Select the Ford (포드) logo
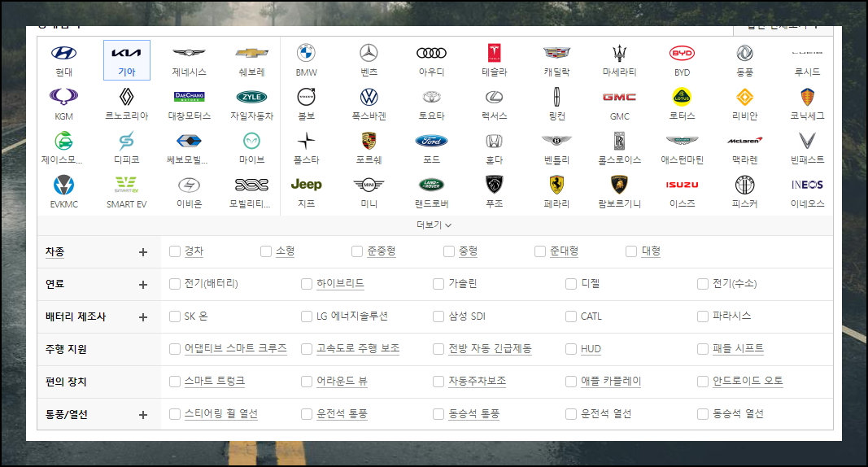The height and width of the screenshot is (467, 868). click(431, 141)
